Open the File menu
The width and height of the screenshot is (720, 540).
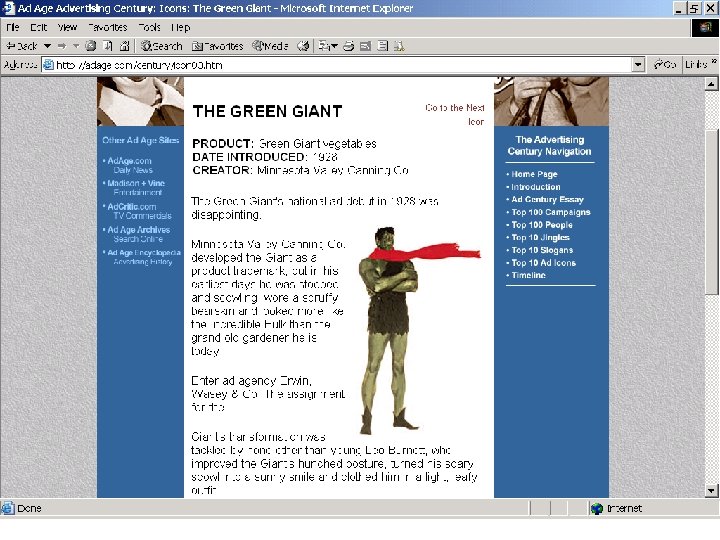click(12, 28)
